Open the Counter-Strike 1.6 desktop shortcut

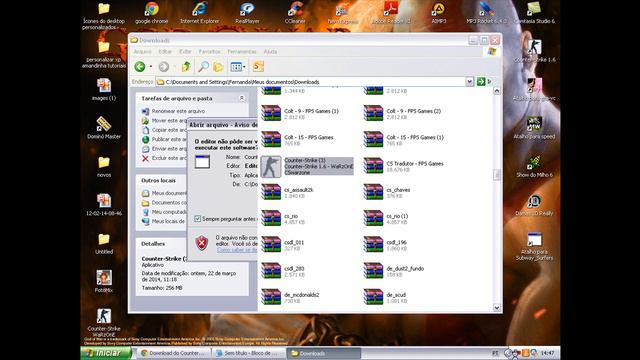coord(534,51)
